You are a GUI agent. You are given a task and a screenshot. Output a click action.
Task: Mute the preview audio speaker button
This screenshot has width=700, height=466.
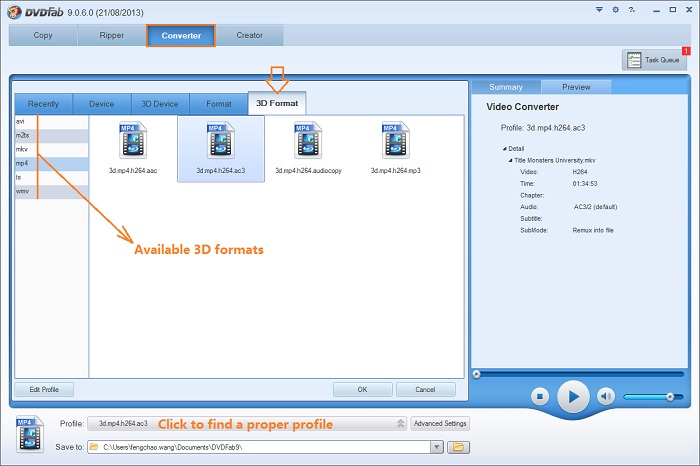606,396
